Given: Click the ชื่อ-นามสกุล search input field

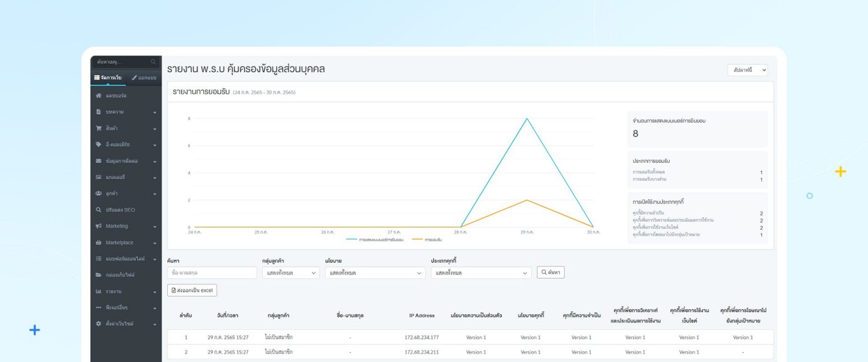Looking at the screenshot, I should coord(212,273).
